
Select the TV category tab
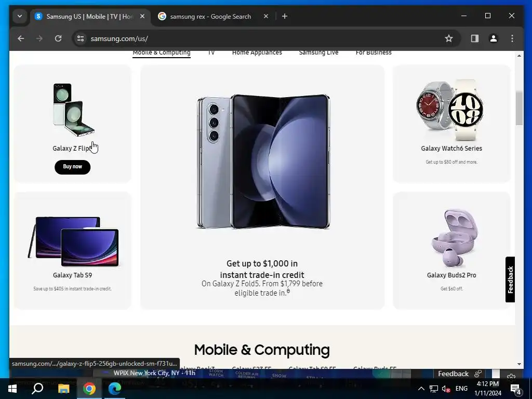211,53
